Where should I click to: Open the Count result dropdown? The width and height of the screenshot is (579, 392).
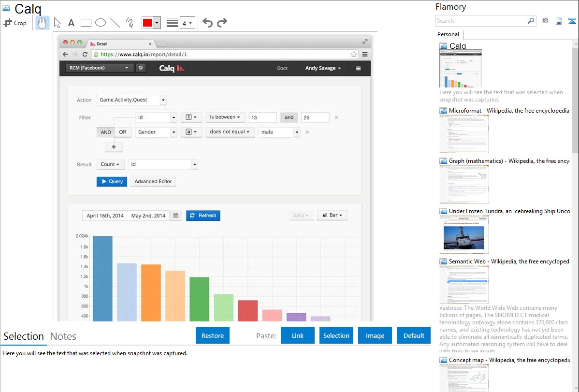click(110, 164)
